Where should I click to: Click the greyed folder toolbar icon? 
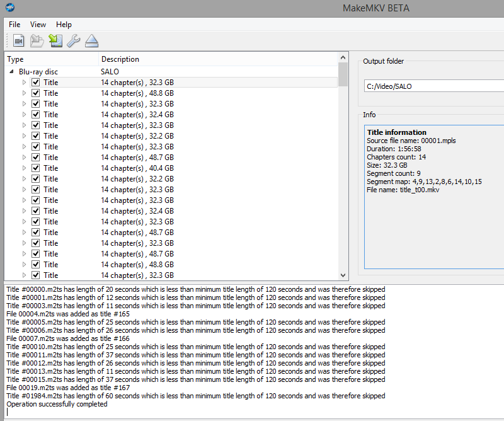pos(37,41)
